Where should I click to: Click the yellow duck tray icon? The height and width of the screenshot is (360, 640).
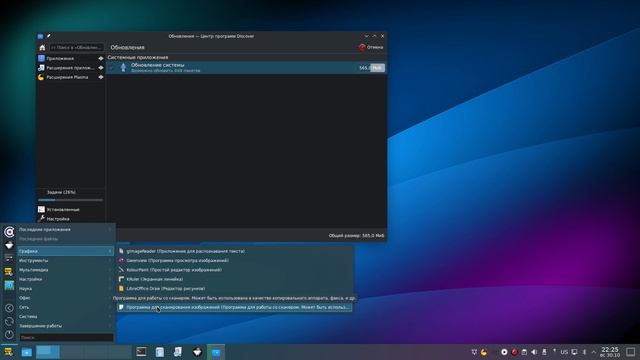tap(484, 352)
